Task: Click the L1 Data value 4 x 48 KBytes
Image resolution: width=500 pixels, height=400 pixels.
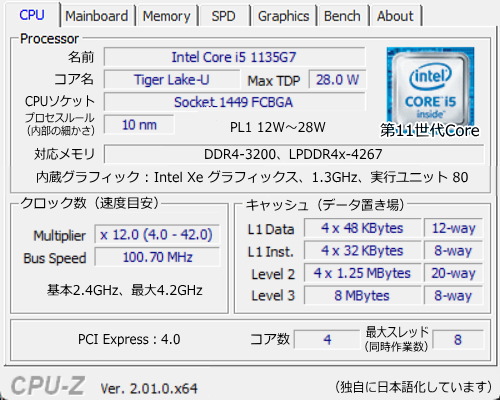Action: (x=362, y=228)
